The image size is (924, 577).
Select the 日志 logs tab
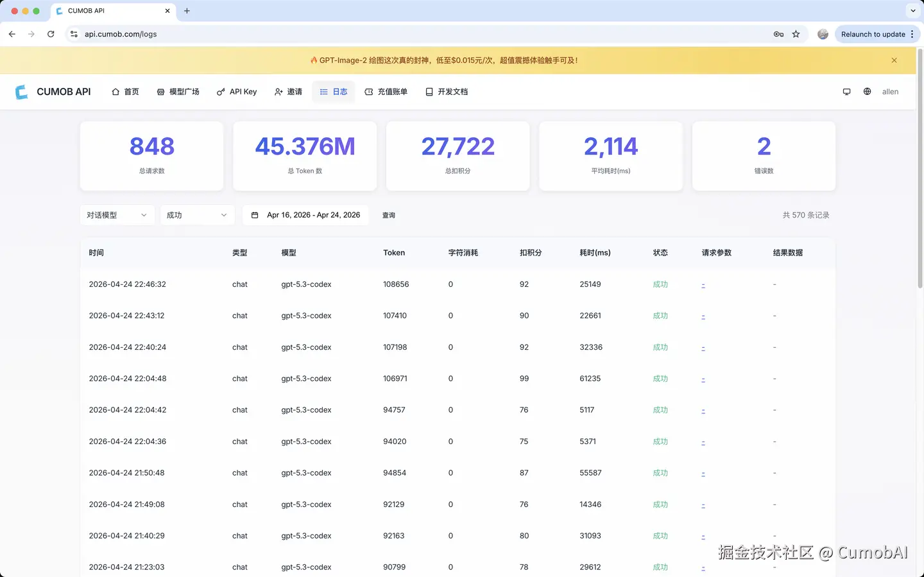pos(334,92)
